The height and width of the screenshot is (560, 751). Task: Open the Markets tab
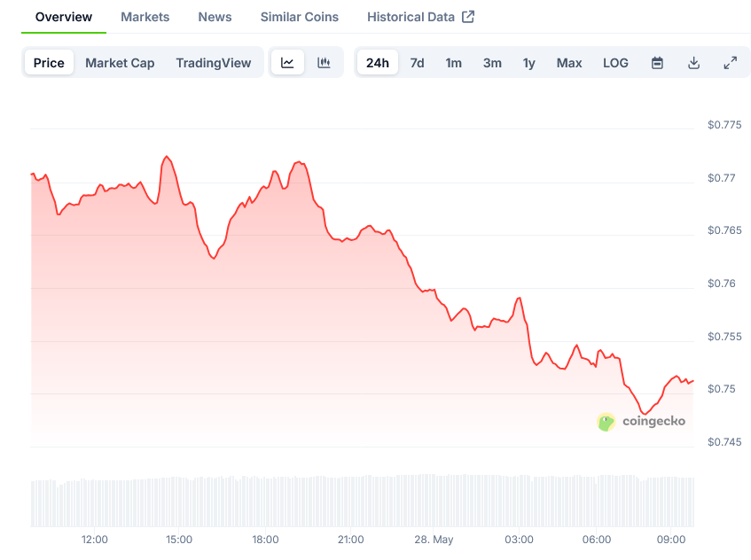[x=145, y=17]
